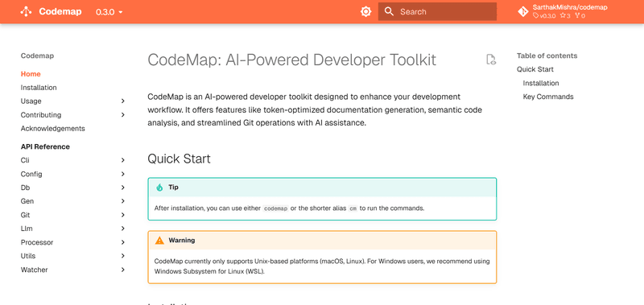Click the Tip flame icon
The image size is (644, 305).
159,188
